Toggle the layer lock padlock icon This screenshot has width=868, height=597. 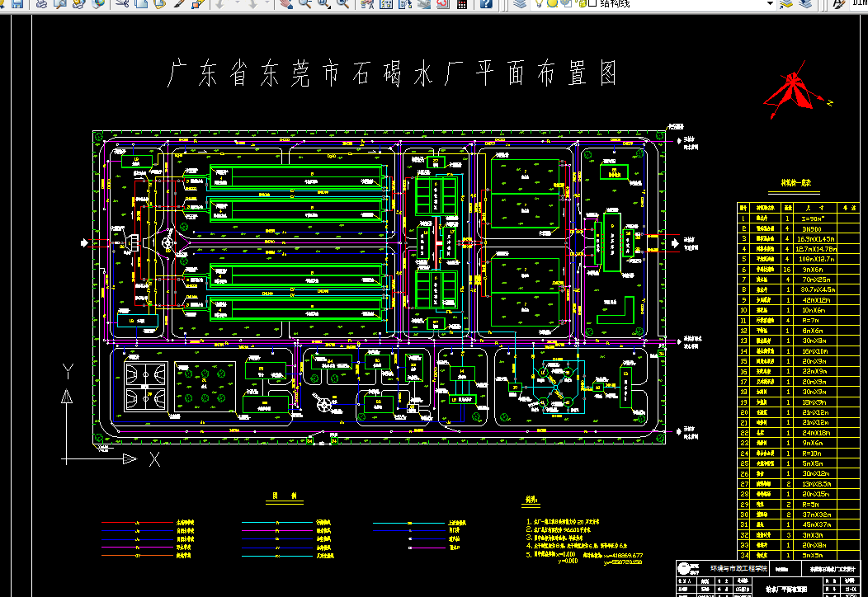tap(581, 3)
